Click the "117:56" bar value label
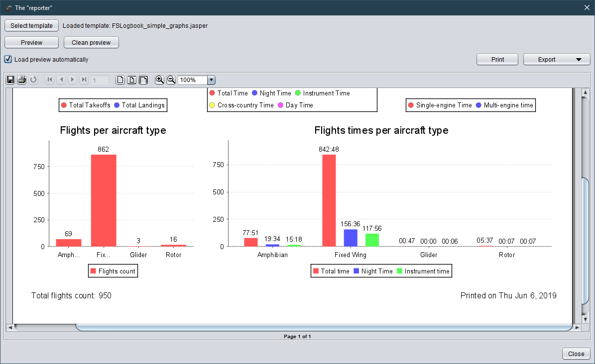The image size is (595, 364). 372,228
